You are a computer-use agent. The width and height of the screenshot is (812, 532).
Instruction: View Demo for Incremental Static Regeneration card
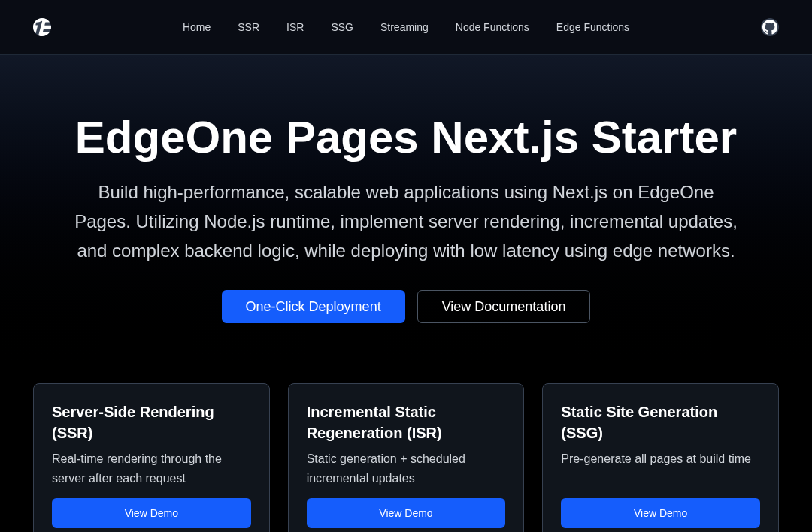pos(405,513)
